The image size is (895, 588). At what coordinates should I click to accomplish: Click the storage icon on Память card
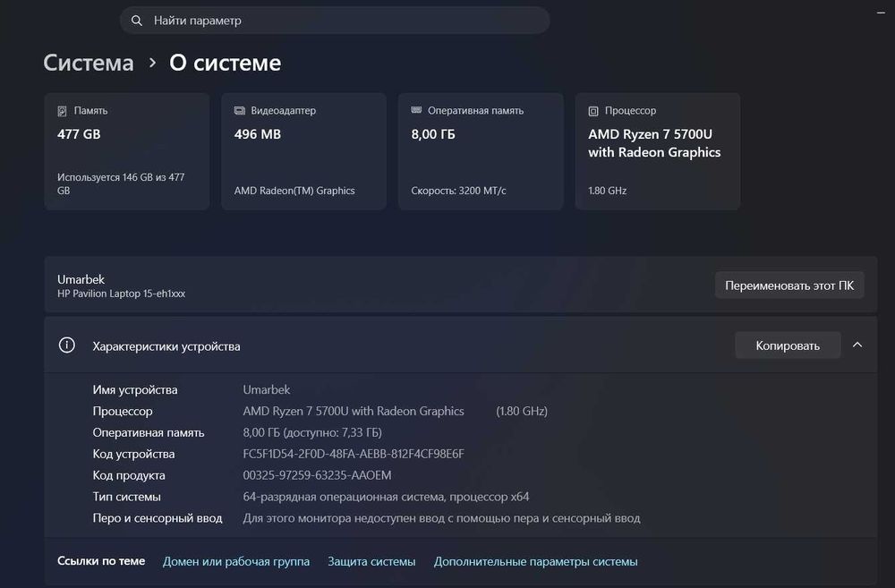click(x=63, y=111)
